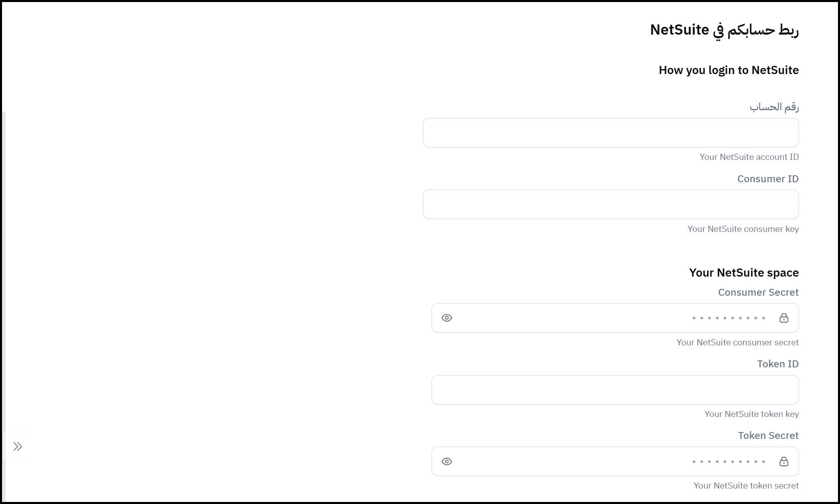Click the 'How you login to NetSuite' heading
840x504 pixels.
tap(728, 70)
